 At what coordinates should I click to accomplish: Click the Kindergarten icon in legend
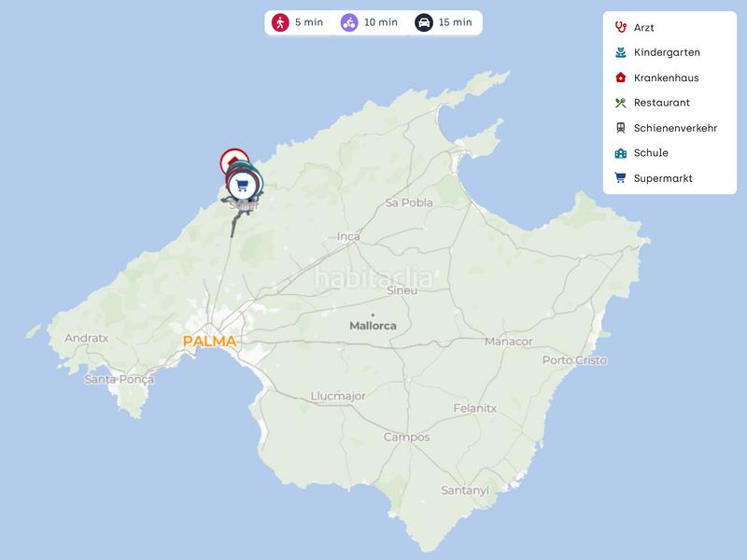coord(620,53)
